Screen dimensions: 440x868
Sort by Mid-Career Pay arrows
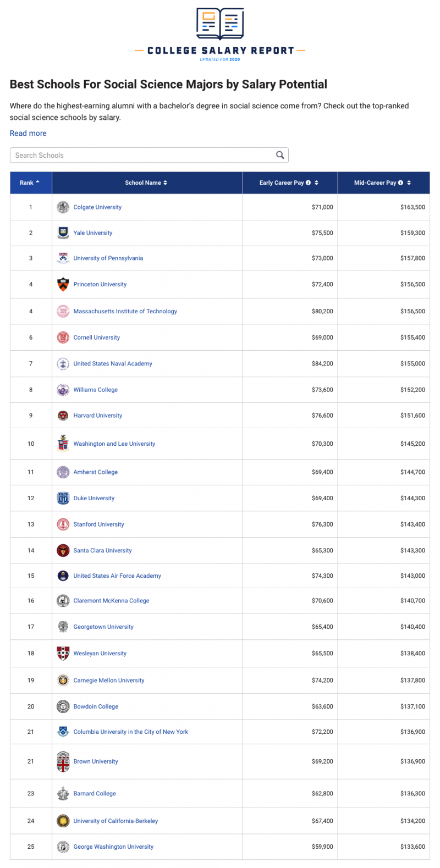click(x=409, y=183)
